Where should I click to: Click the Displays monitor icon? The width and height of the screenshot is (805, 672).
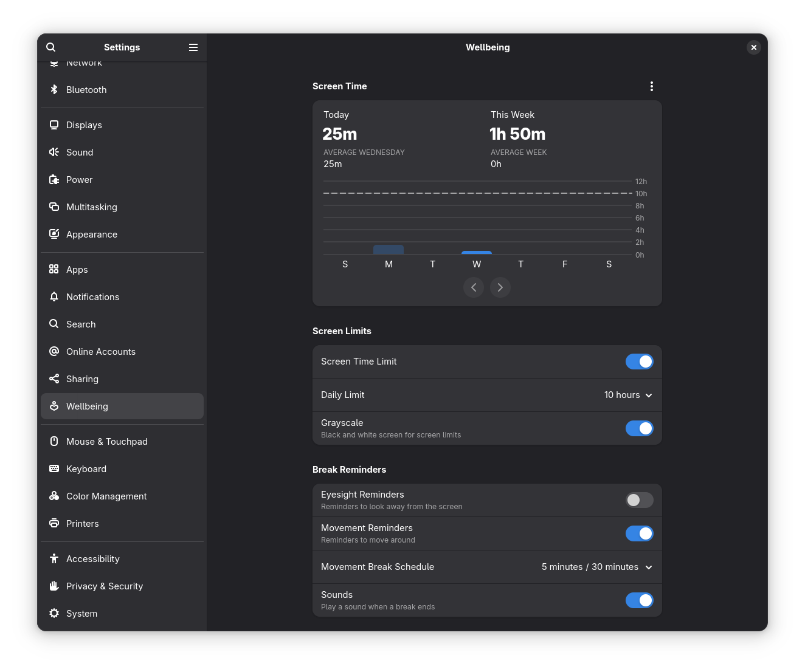click(x=54, y=125)
